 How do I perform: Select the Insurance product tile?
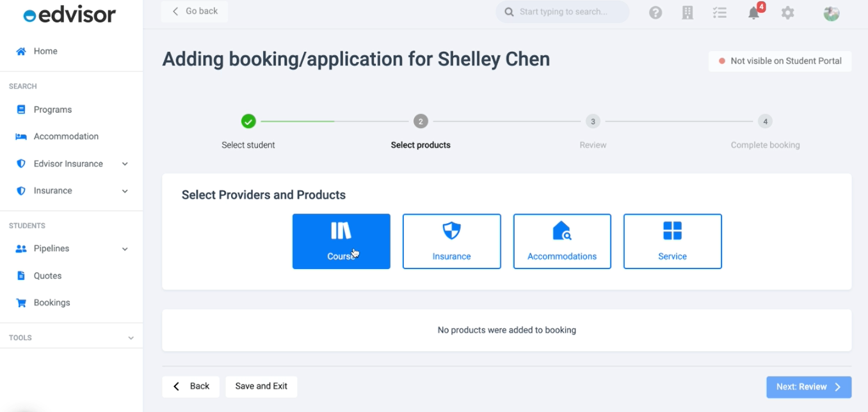point(452,242)
